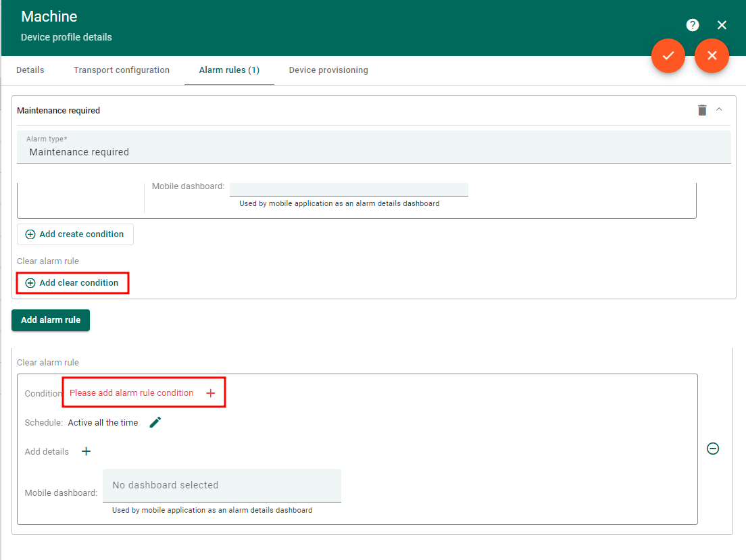Click the upper Mobile dashboard field
Screen dimensions: 746x560
(x=349, y=188)
